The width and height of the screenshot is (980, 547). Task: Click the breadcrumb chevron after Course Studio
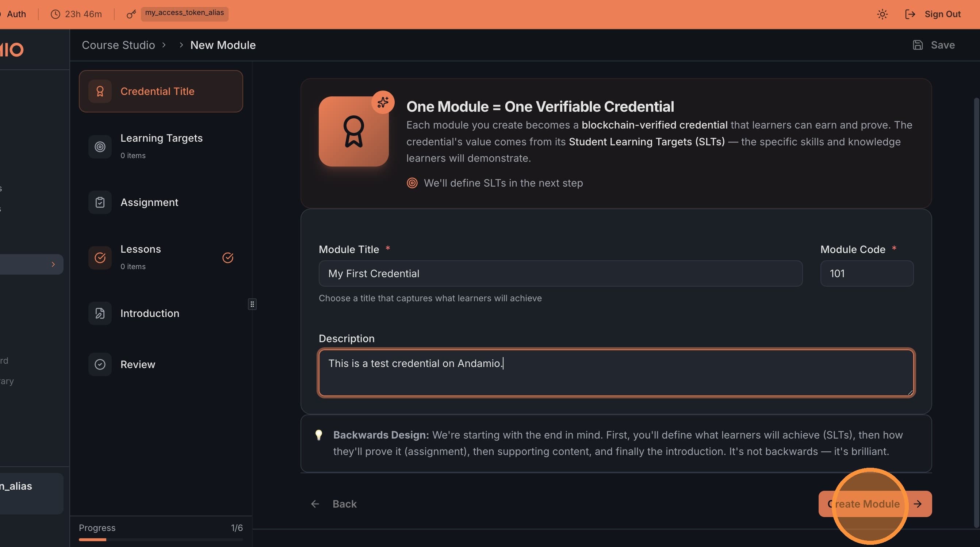tap(164, 45)
